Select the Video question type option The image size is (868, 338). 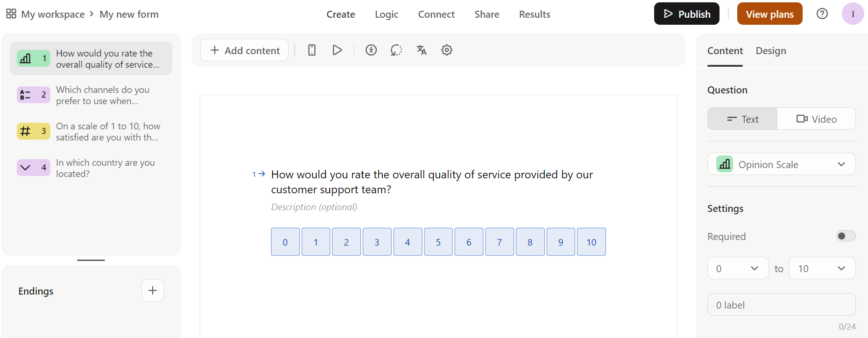click(816, 119)
